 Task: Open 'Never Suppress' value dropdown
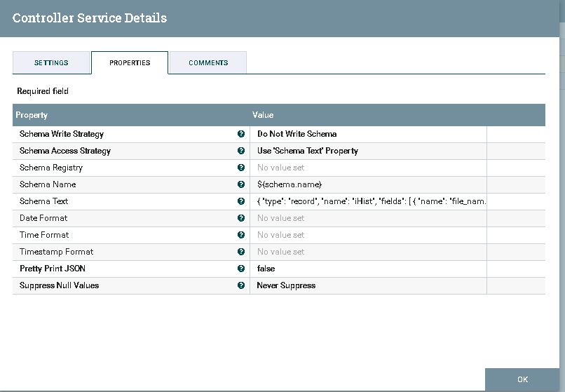(368, 285)
